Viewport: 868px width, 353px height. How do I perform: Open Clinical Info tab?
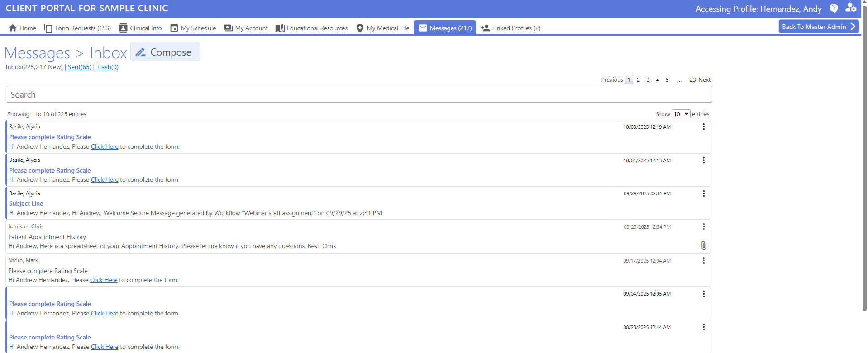pos(140,28)
